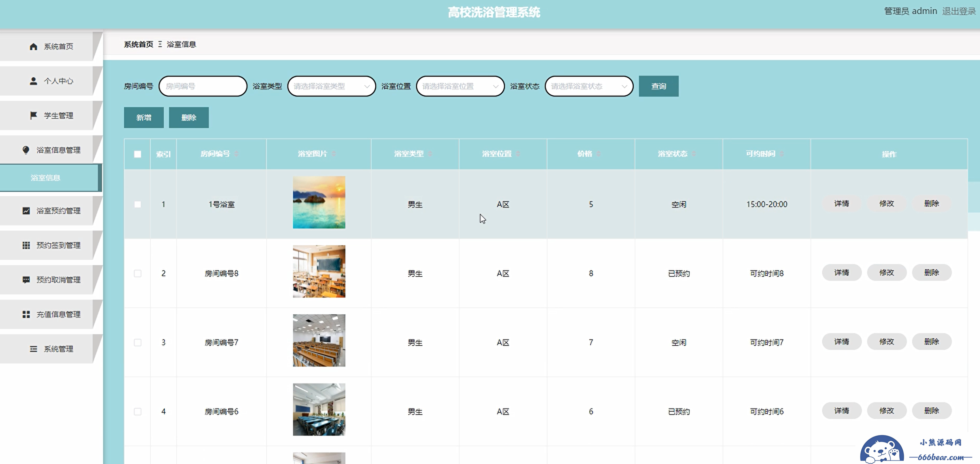The image size is (980, 464).
Task: Click 删除 in the 房间编号8 row
Action: click(932, 273)
